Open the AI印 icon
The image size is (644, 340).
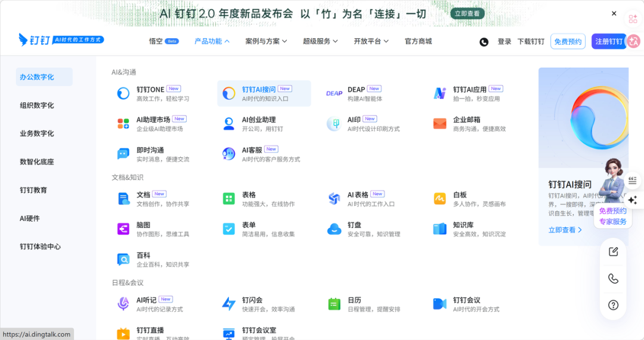click(335, 123)
